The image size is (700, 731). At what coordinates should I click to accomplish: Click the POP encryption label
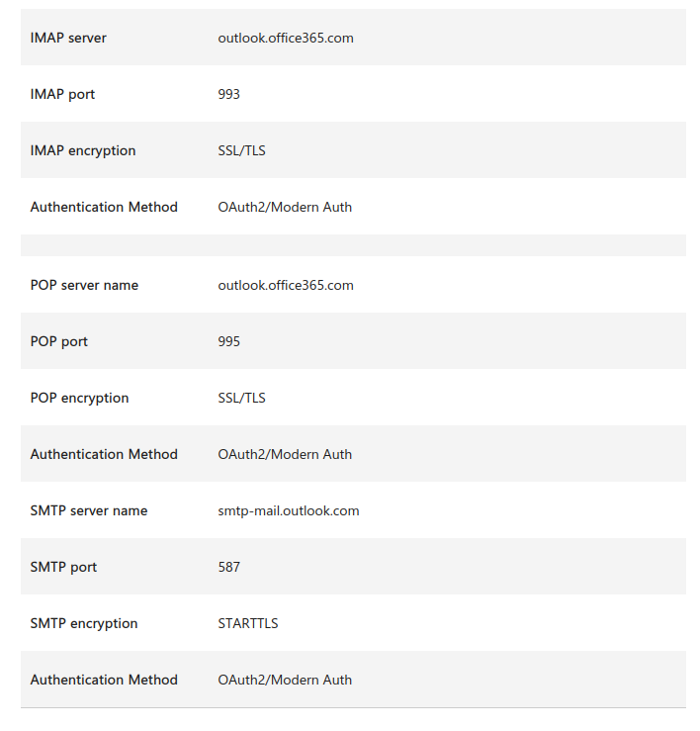(x=79, y=398)
